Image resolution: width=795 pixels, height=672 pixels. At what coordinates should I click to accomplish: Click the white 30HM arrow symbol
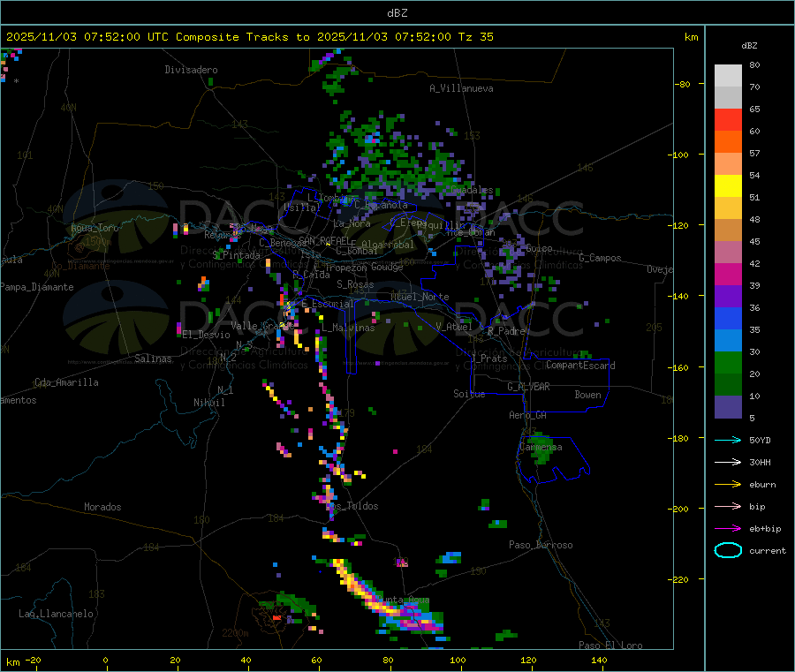coord(727,462)
